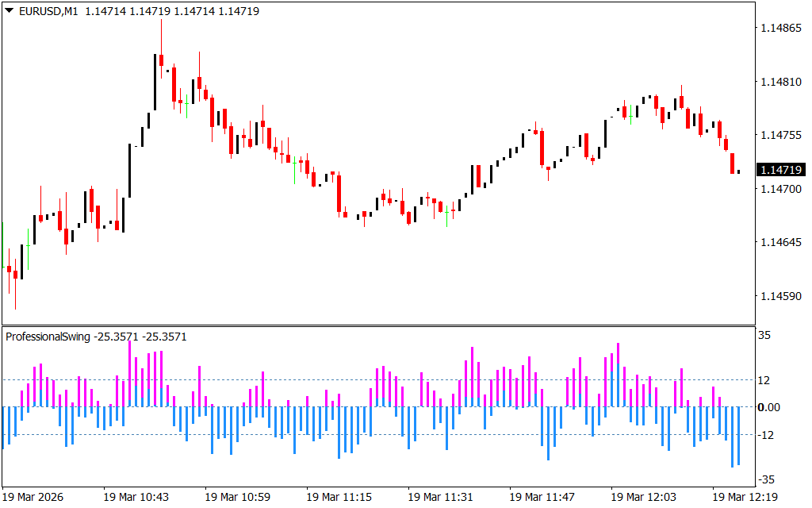The height and width of the screenshot is (508, 812).
Task: Click the 1.14590 price scale label
Action: point(780,296)
